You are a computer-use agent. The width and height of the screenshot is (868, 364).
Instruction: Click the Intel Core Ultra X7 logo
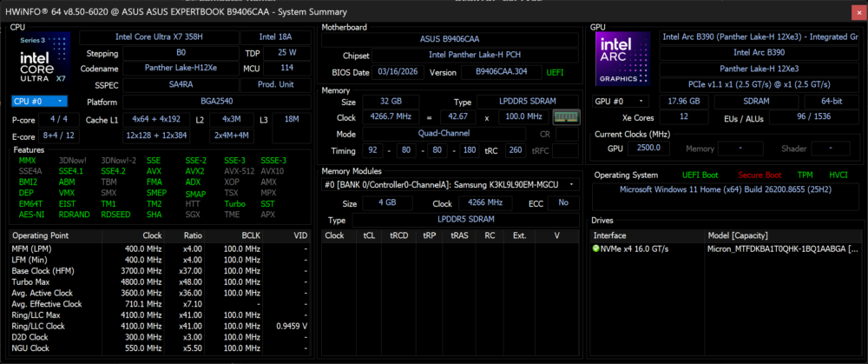[x=45, y=60]
